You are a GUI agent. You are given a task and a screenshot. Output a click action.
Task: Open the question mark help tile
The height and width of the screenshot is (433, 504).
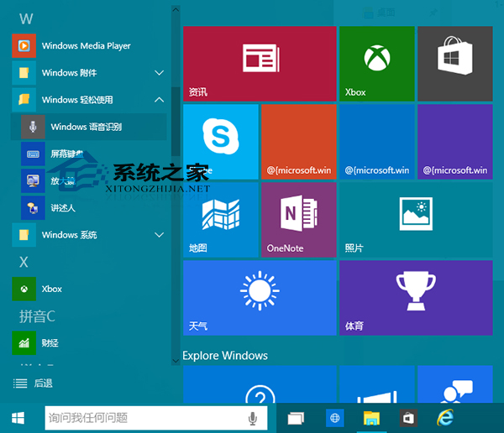pyautogui.click(x=260, y=384)
